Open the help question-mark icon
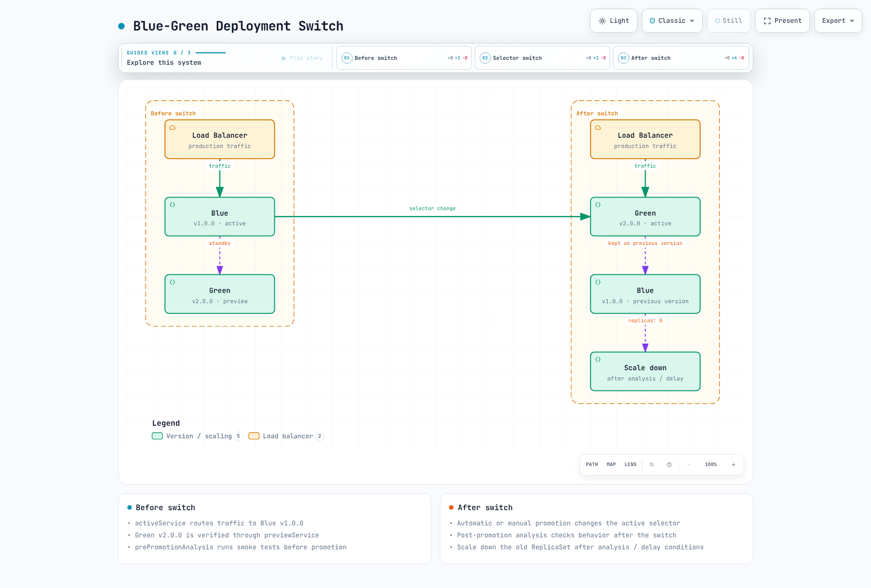871x588 pixels. [x=669, y=464]
